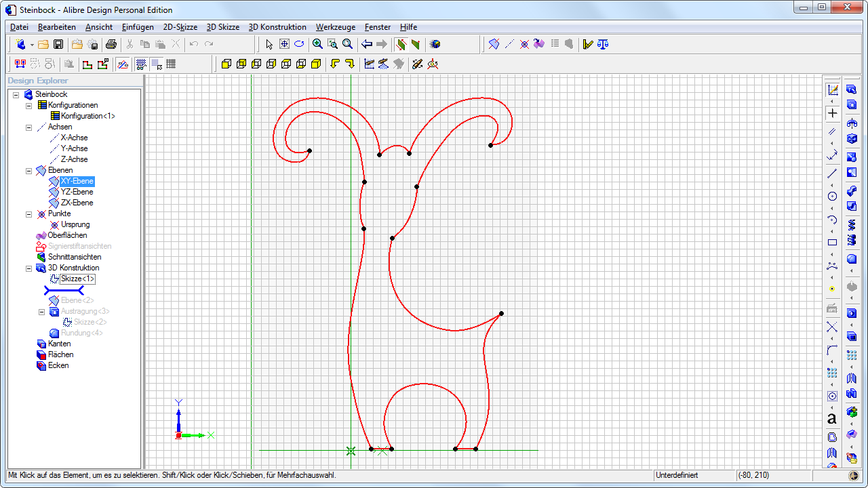Select the Ursprung point item
Screen dimensions: 868x488
[x=75, y=224]
